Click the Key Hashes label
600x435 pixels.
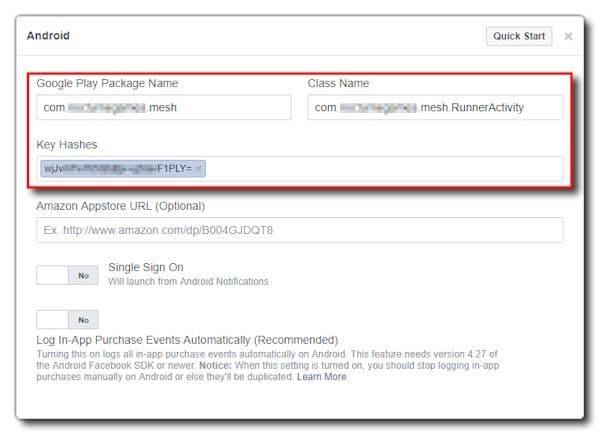(x=67, y=145)
